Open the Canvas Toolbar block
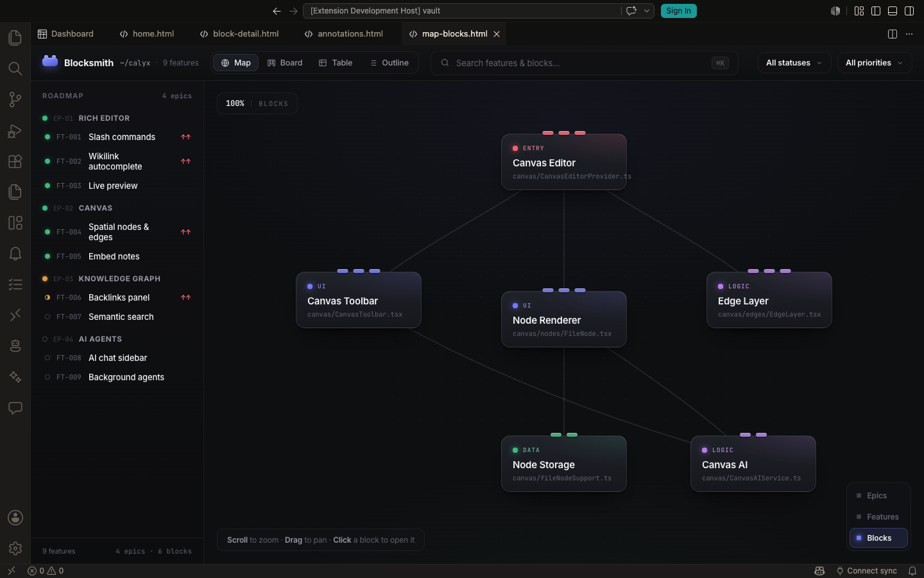 coord(359,300)
